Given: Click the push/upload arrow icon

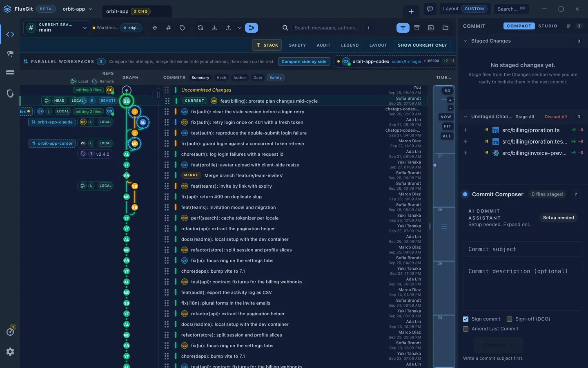Looking at the screenshot, I should (229, 28).
